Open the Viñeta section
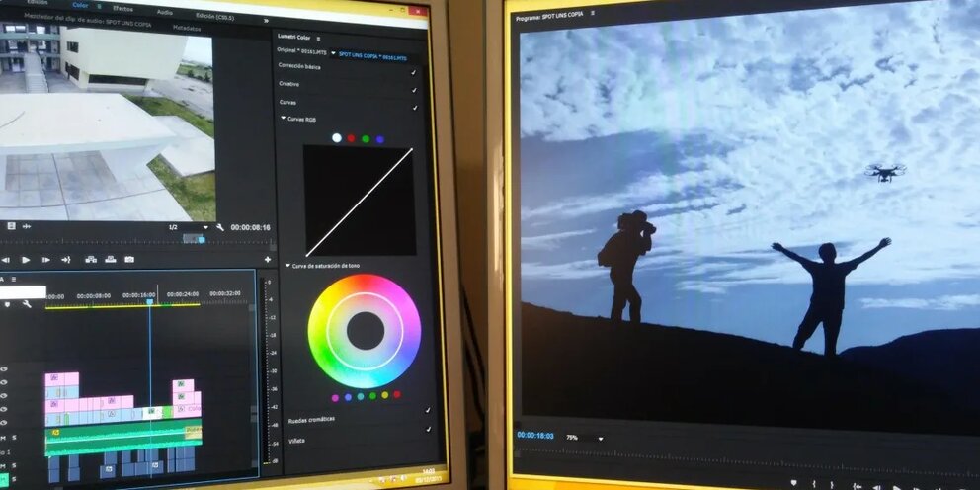This screenshot has height=490, width=980. pyautogui.click(x=297, y=441)
